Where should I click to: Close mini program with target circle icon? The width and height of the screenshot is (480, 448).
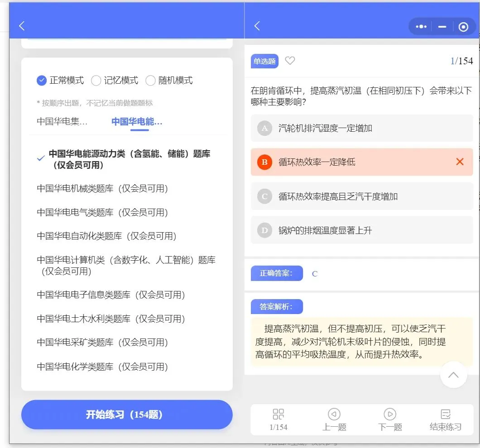pyautogui.click(x=463, y=27)
